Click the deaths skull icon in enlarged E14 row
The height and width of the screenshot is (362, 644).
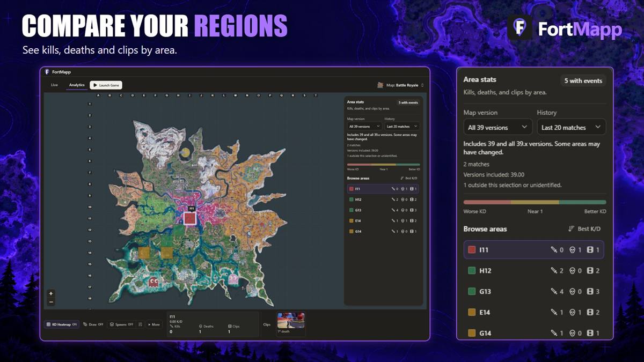point(572,312)
